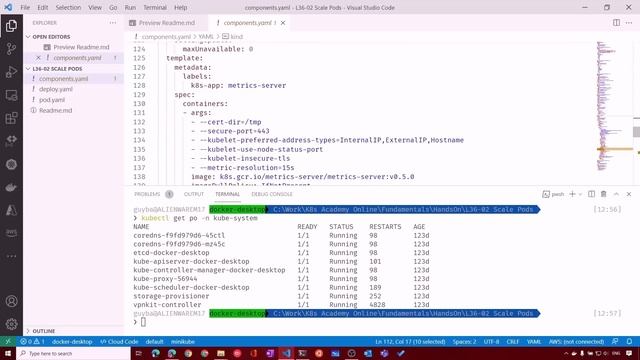The image size is (640, 360).
Task: Open the AWS view in activity bar
Action: coord(11,233)
